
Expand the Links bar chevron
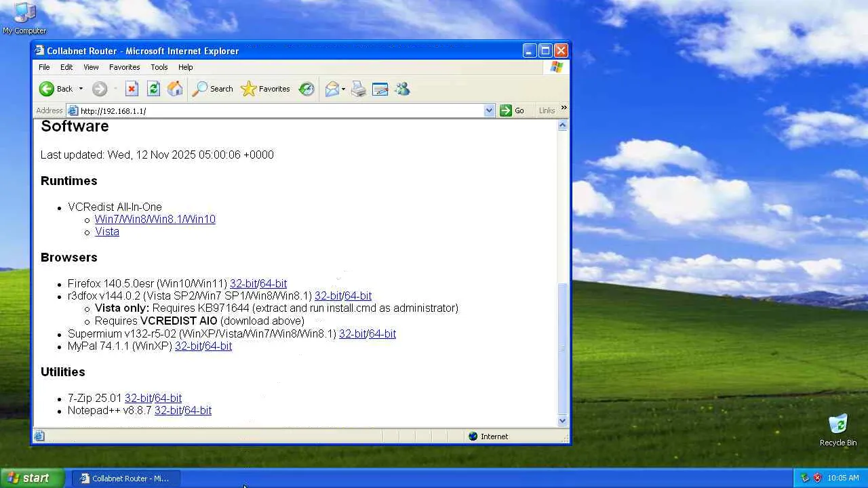564,108
